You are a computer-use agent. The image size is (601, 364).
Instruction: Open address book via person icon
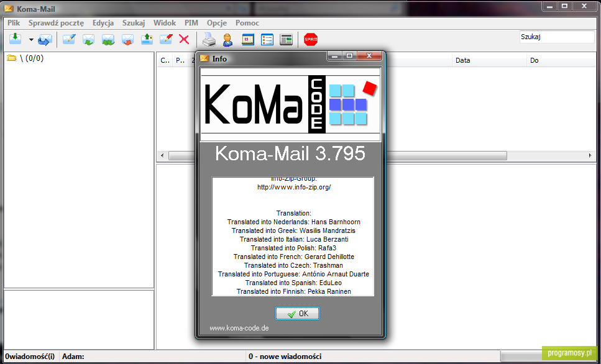point(227,40)
